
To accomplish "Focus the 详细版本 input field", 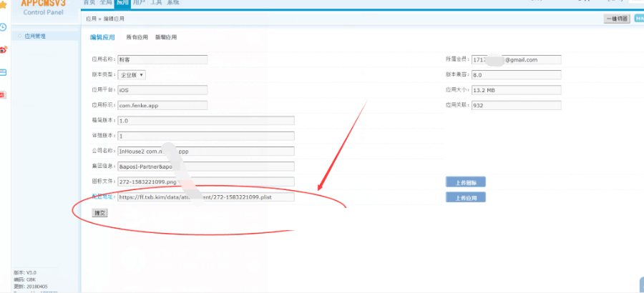I will click(x=206, y=136).
